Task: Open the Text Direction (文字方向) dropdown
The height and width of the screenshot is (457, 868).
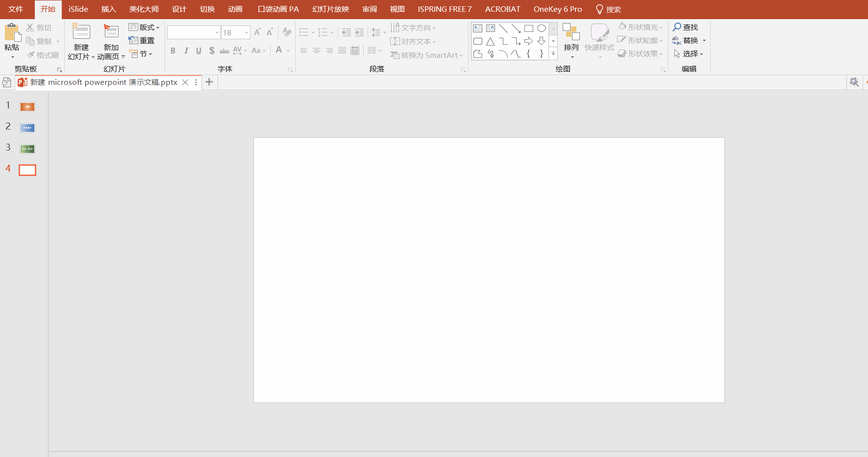Action: click(413, 27)
